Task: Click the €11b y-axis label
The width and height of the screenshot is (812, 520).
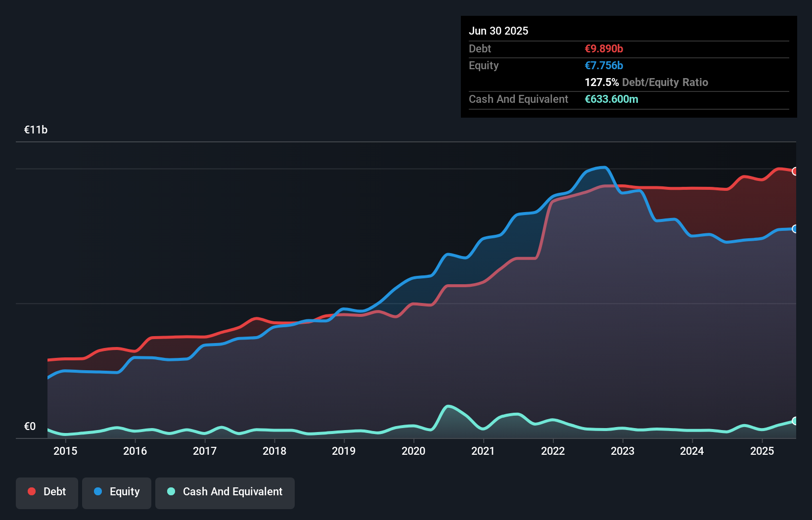Action: pos(36,130)
